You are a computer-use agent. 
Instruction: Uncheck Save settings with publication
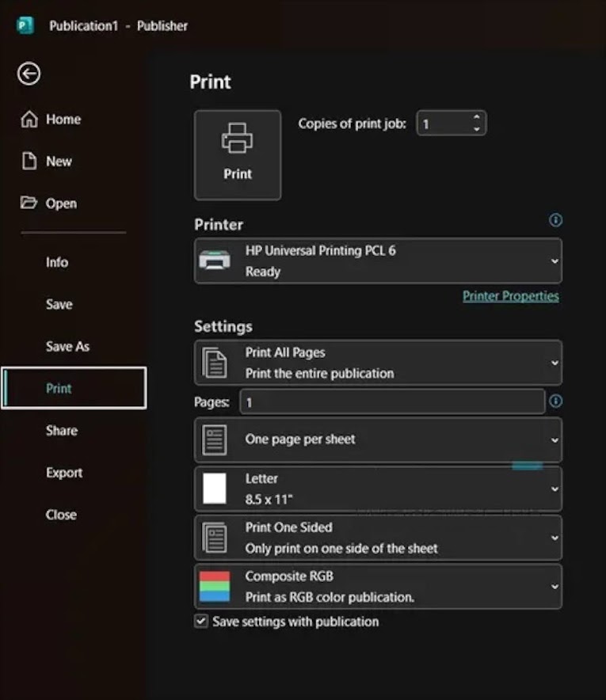click(x=201, y=621)
